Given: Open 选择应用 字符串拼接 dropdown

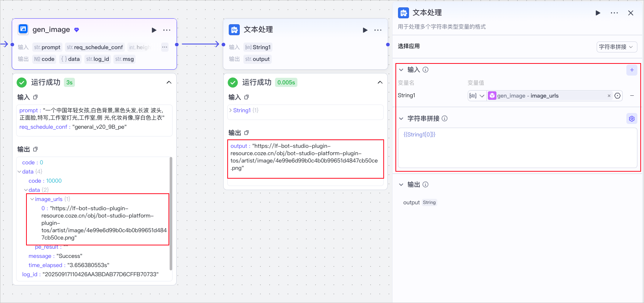Looking at the screenshot, I should [x=616, y=47].
